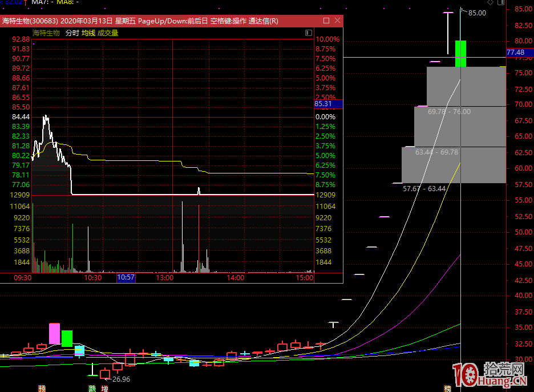Viewport: 534px width, 392px height.
Task: Click the green 跌 marker at chart bottom
Action: tap(92, 388)
